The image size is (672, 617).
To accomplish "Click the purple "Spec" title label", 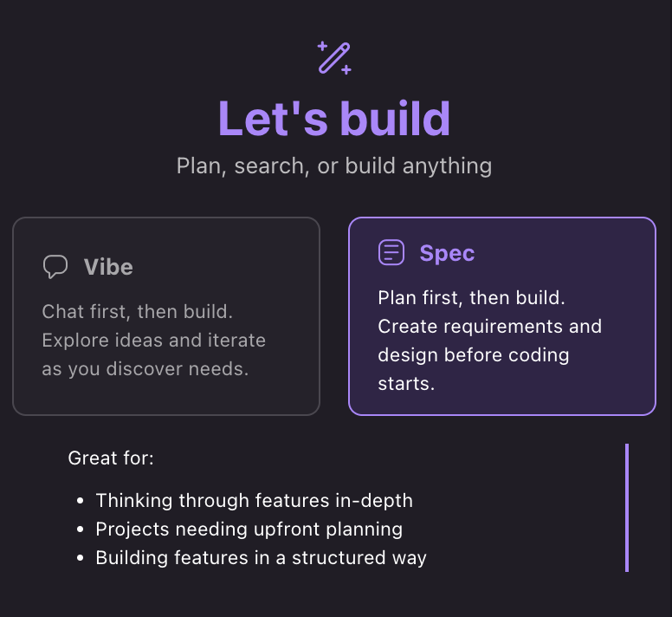I will [x=447, y=253].
